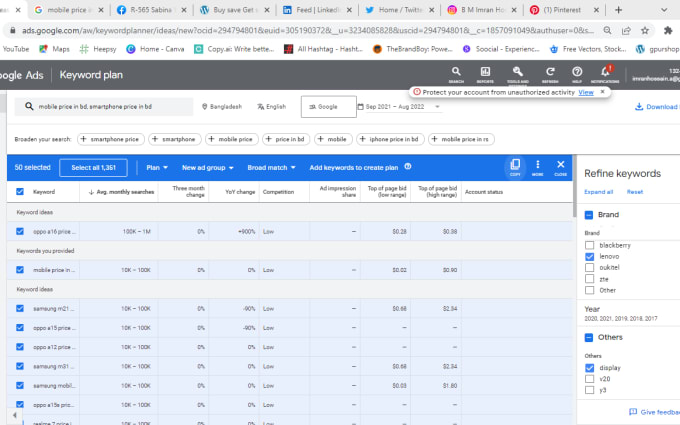This screenshot has width=680, height=425.
Task: Uncheck the oppo a12 price row
Action: [x=20, y=347]
